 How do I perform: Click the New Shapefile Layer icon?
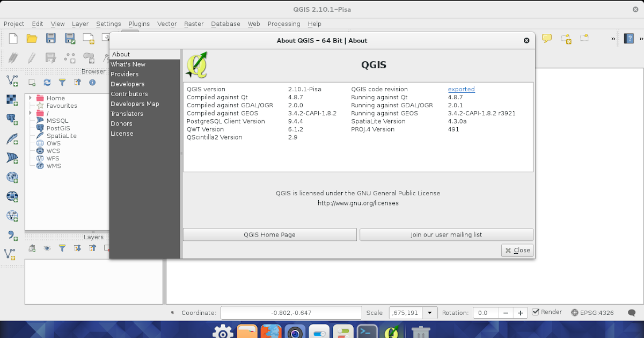click(10, 254)
